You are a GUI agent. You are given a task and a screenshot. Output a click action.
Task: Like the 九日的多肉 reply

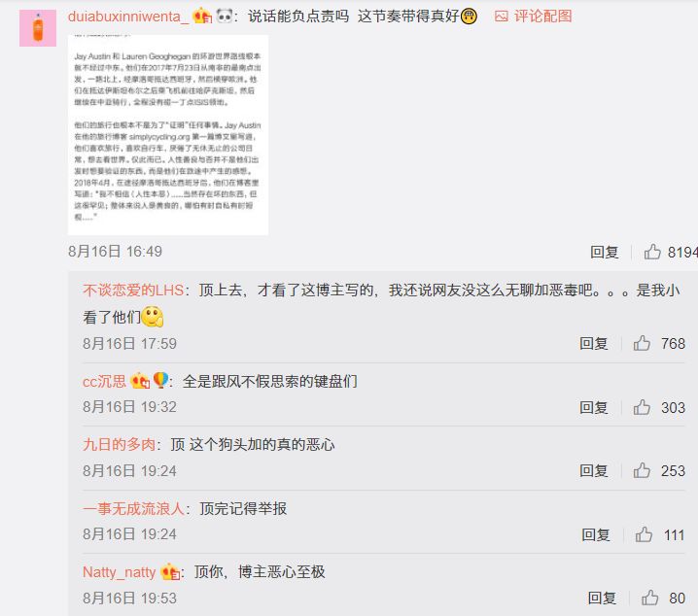tap(642, 470)
